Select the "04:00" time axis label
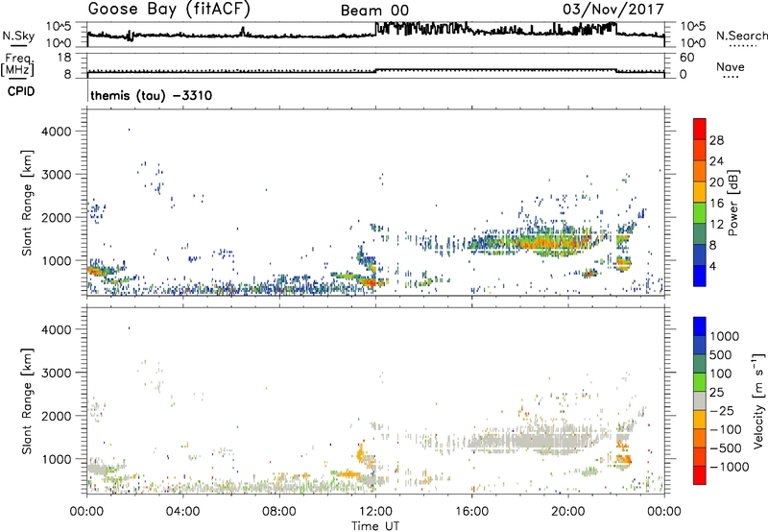The width and height of the screenshot is (768, 532). pos(182,512)
